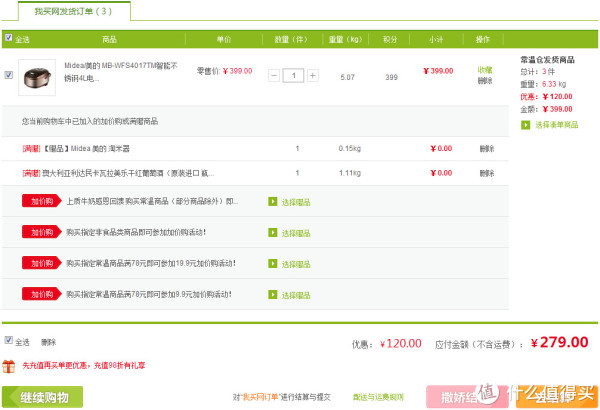The width and height of the screenshot is (600, 410).
Task: Open the 先充值再买单更优惠 recharge link
Action: pyautogui.click(x=83, y=366)
